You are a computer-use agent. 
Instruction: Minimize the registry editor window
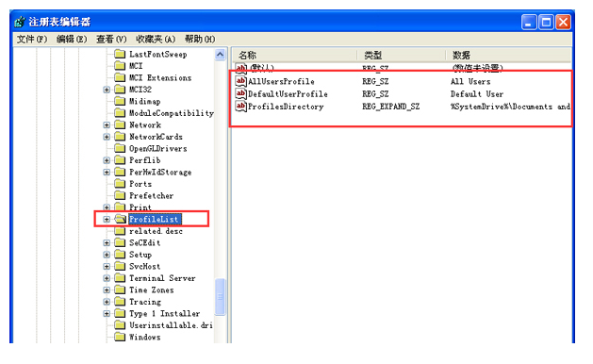[529, 22]
